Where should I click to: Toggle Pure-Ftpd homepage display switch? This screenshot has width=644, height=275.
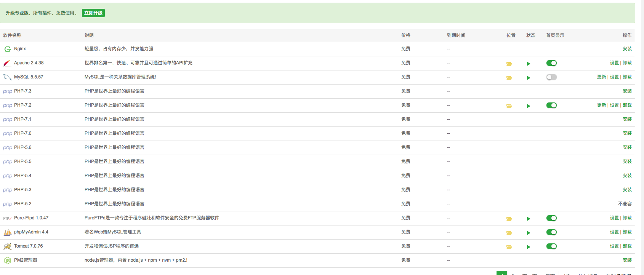(x=551, y=218)
